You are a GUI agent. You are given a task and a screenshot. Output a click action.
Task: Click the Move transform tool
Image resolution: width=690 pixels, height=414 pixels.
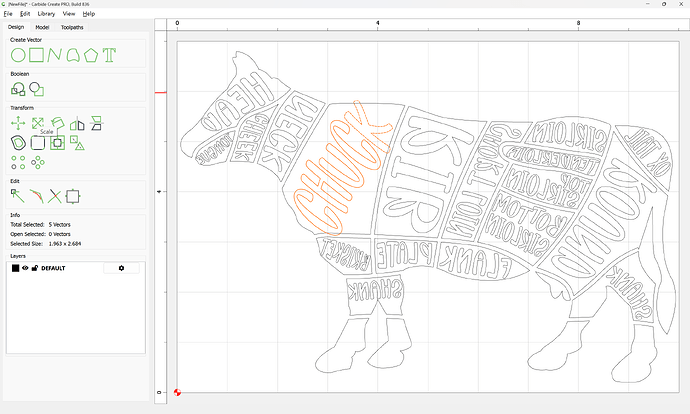tap(17, 123)
